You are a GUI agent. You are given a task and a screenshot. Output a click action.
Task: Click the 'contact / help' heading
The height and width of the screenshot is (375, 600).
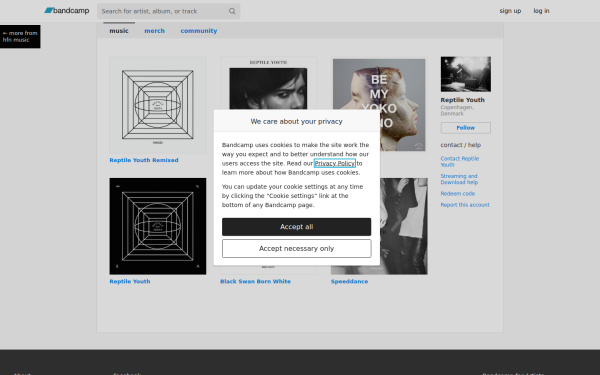pos(461,145)
